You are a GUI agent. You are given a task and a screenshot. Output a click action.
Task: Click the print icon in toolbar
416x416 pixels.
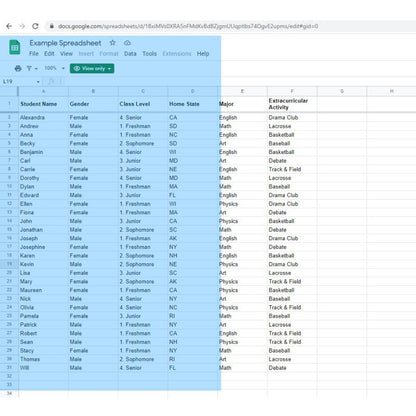[x=18, y=68]
